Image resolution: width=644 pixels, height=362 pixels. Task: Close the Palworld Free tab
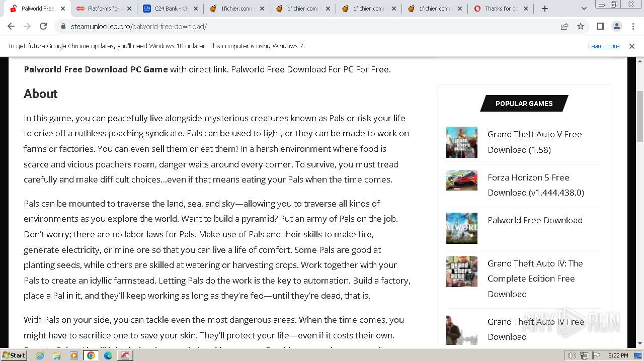click(x=63, y=9)
